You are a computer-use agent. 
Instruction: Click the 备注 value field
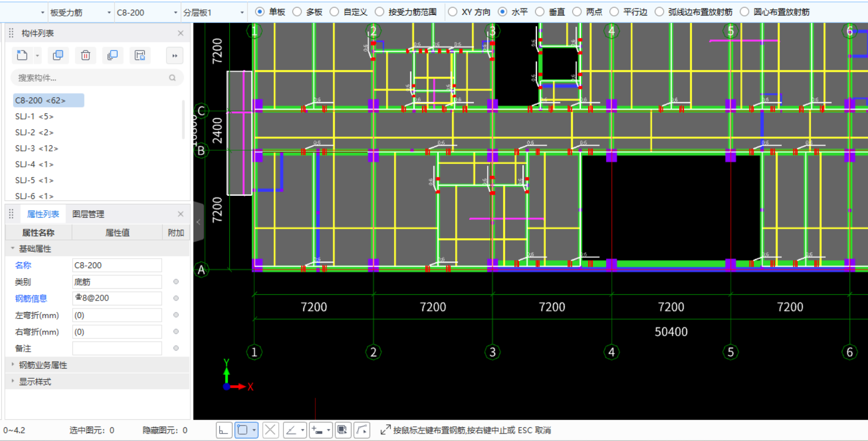pyautogui.click(x=117, y=348)
